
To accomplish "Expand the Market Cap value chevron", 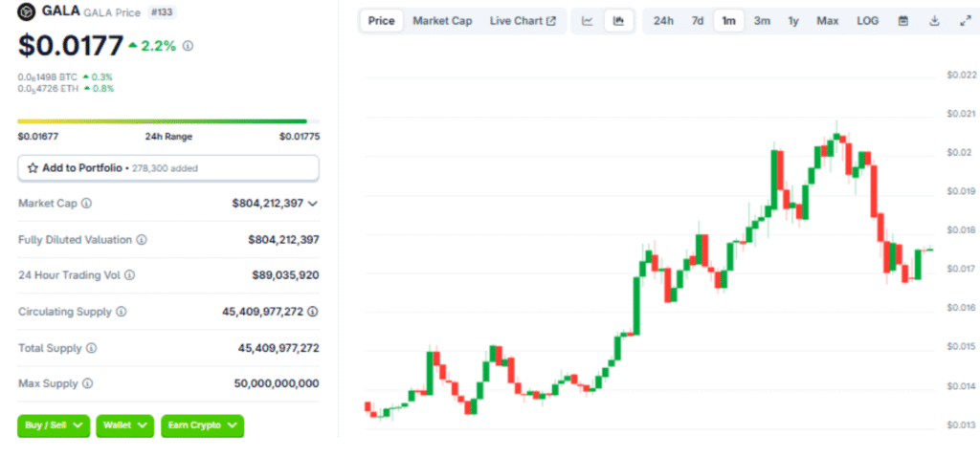I will 313,204.
